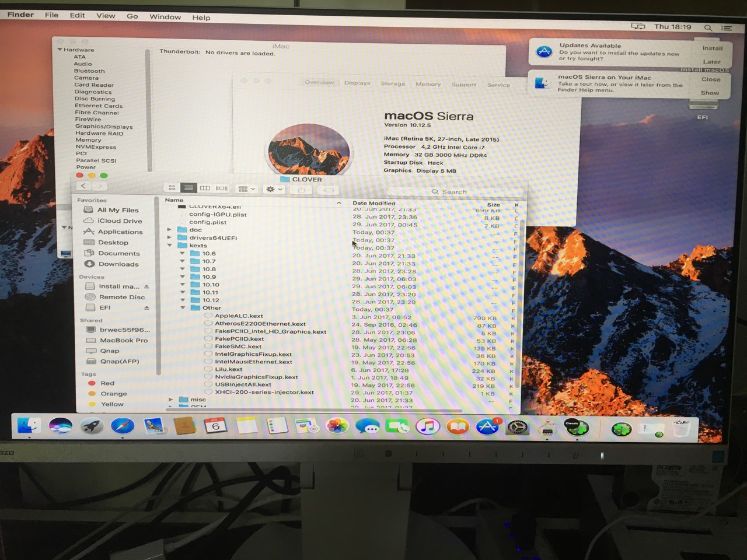Click Install on the Updates Available notification
The image size is (747, 560).
point(712,48)
